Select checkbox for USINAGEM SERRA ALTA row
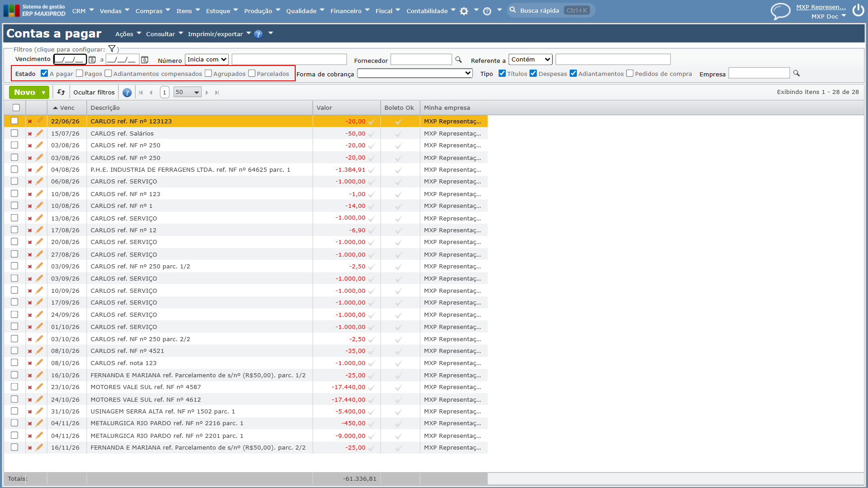The image size is (868, 488). 14,411
